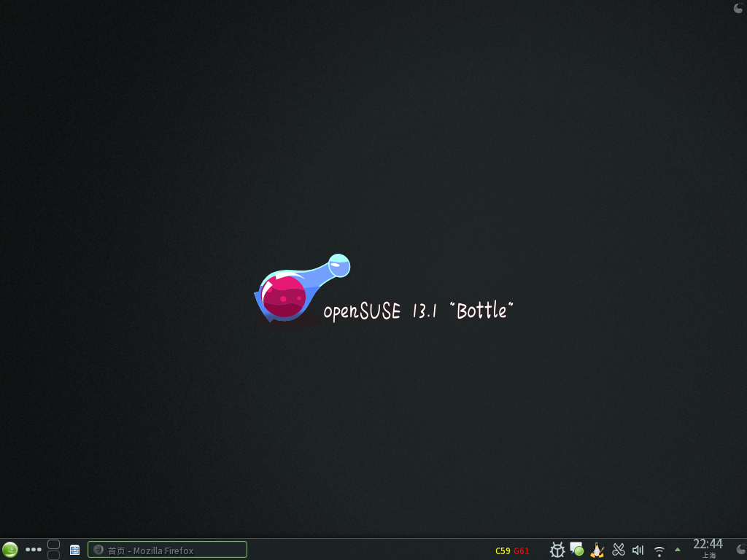Open the Activities three-dot switcher
The image size is (747, 560).
pyautogui.click(x=34, y=550)
